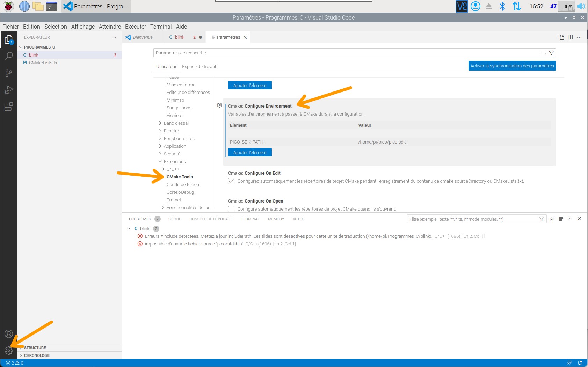The width and height of the screenshot is (588, 367).
Task: Click the PICO_SDK_PATH value /home/pi/pico/pico-sdk
Action: coord(382,142)
